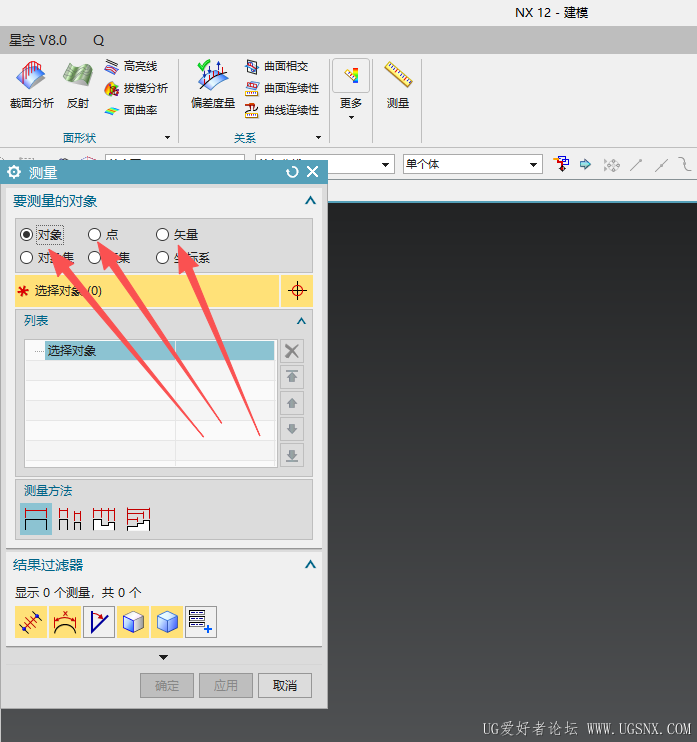Click the point constructor crosshair icon

(297, 291)
